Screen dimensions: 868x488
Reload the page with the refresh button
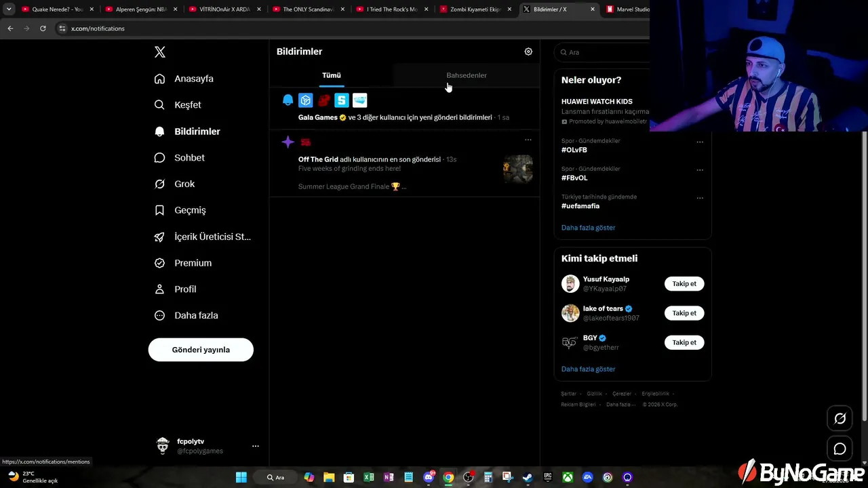pos(43,28)
